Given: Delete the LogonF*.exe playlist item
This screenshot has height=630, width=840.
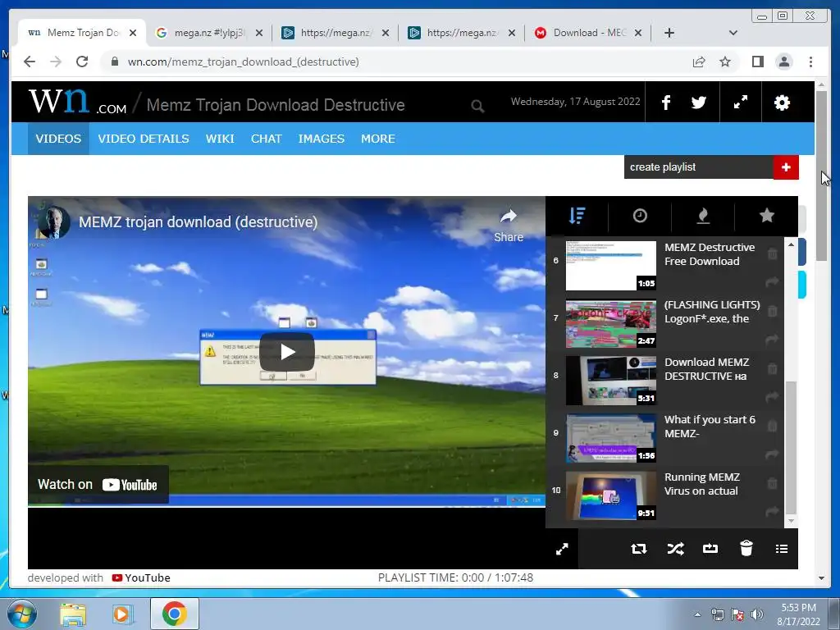Looking at the screenshot, I should point(772,311).
